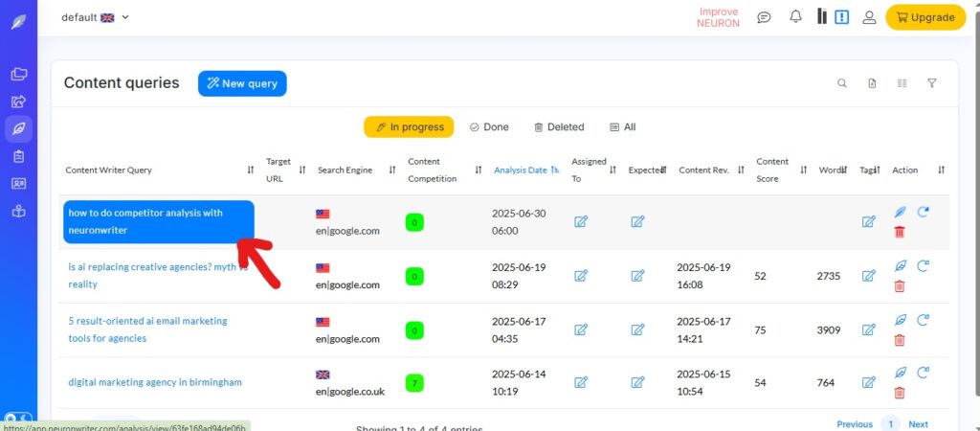Edit tags for competitor analysis row
Screen dimensions: 980x431
click(x=868, y=221)
